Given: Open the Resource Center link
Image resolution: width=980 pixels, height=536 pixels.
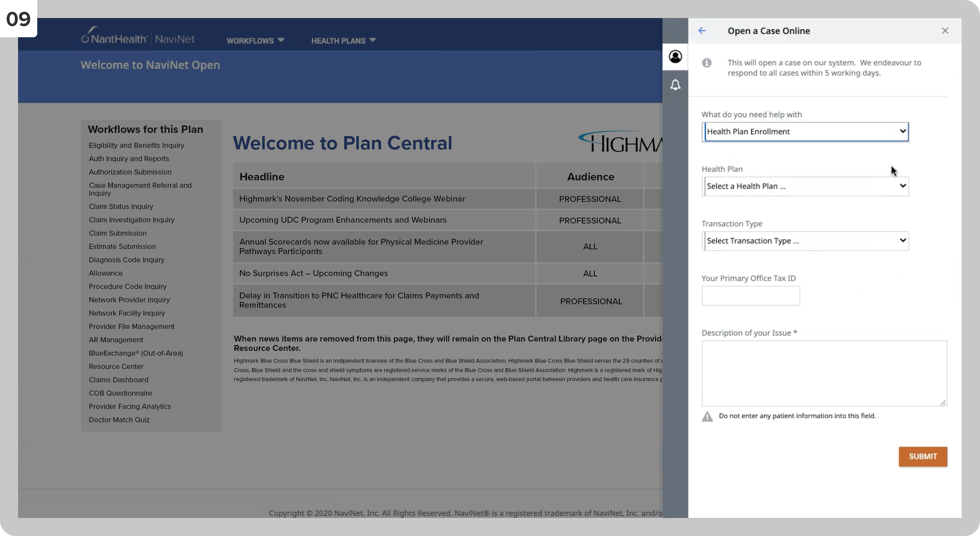Looking at the screenshot, I should (x=116, y=367).
